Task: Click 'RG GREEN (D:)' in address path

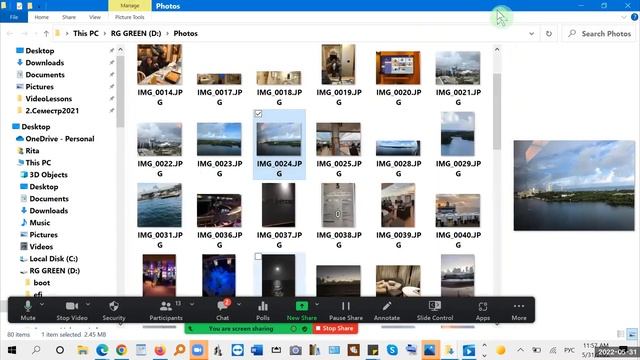Action: (136, 33)
